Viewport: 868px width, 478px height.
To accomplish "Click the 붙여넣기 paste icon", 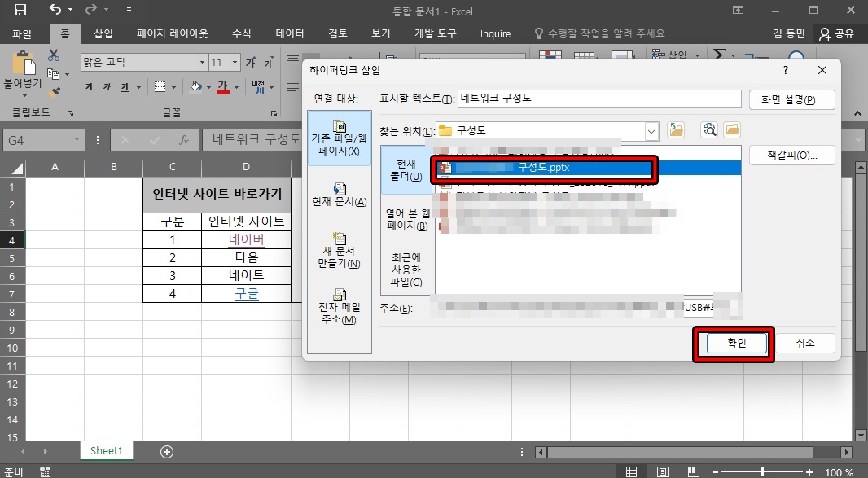I will click(x=24, y=64).
